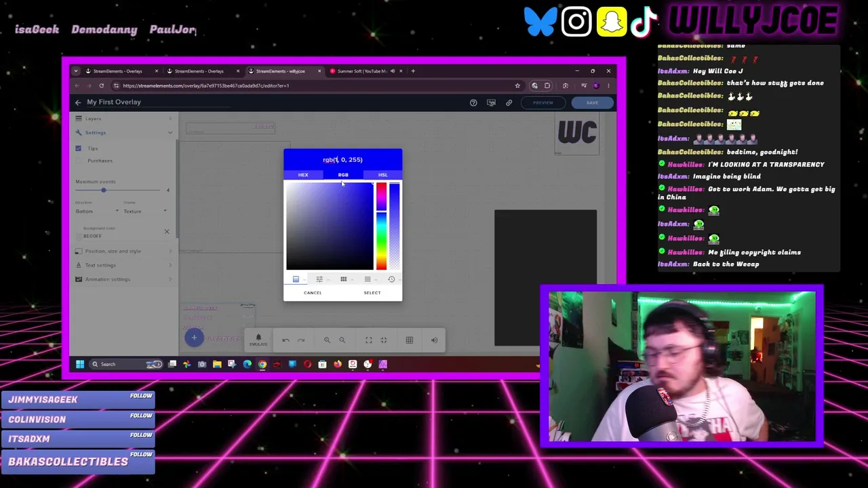
Task: Uncheck the Tips checkbox
Action: click(x=78, y=148)
